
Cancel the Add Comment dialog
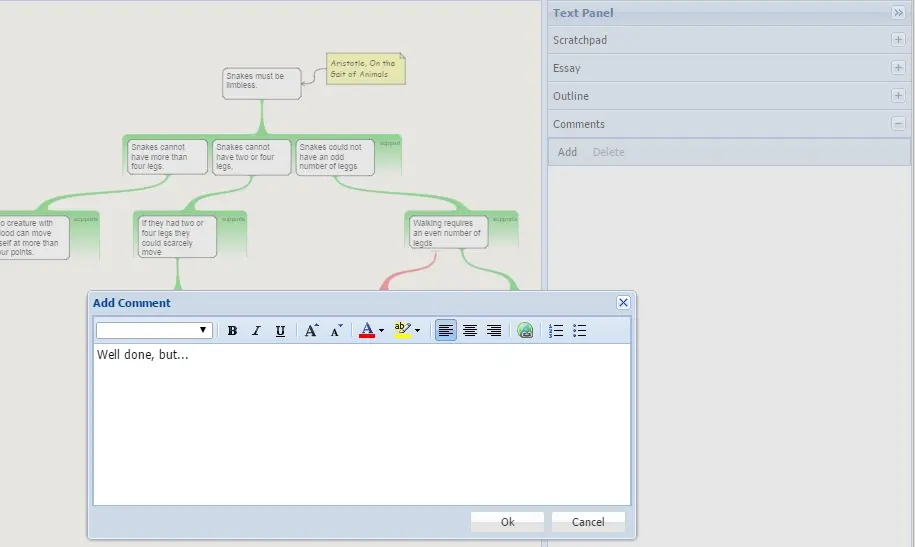tap(588, 522)
